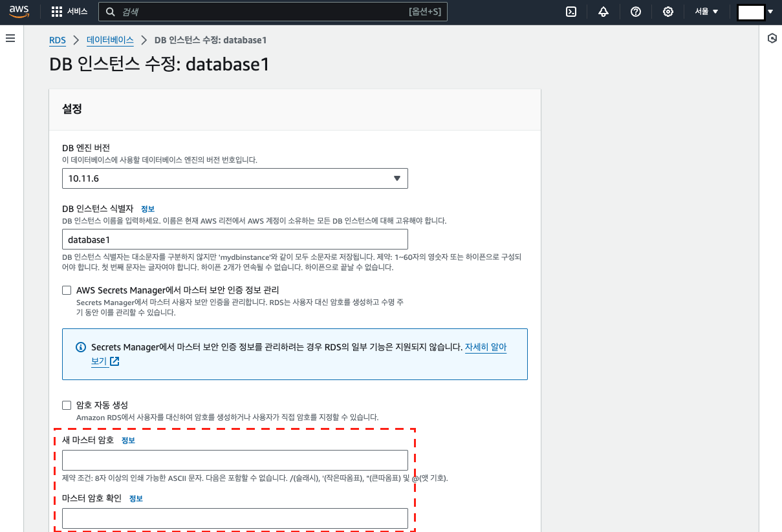Click the 새 마스터 암호 input field
Viewport: 782px width, 532px height.
(235, 460)
